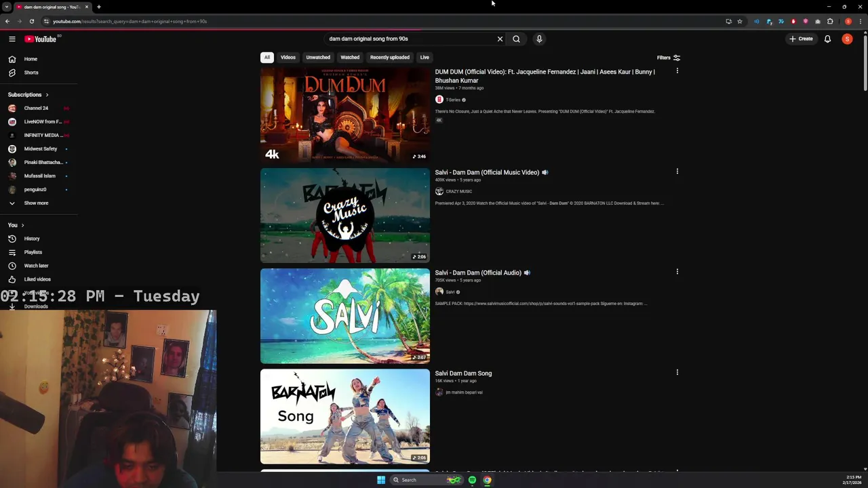Click the Create button
868x488 pixels.
(801, 39)
